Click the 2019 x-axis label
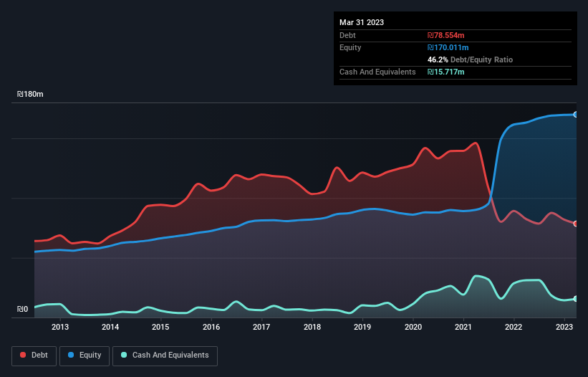This screenshot has width=588, height=377. pyautogui.click(x=362, y=327)
